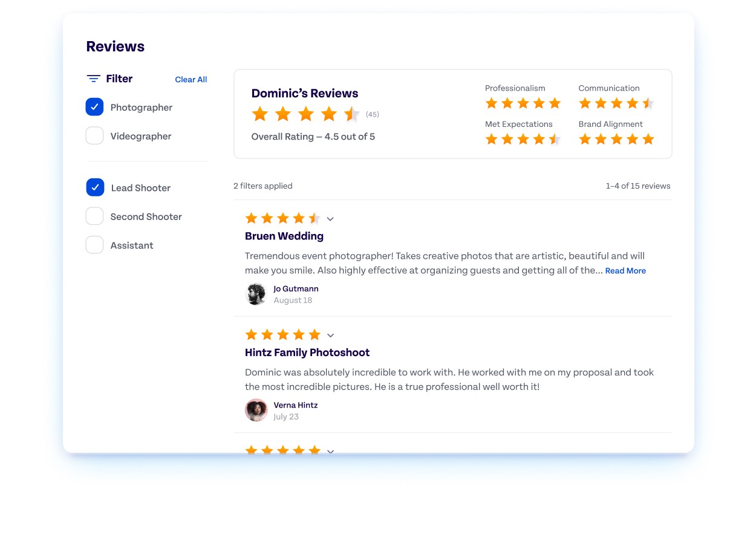Click Jo Gutmann's avatar photo
Screen dimensions: 756x544
point(256,294)
